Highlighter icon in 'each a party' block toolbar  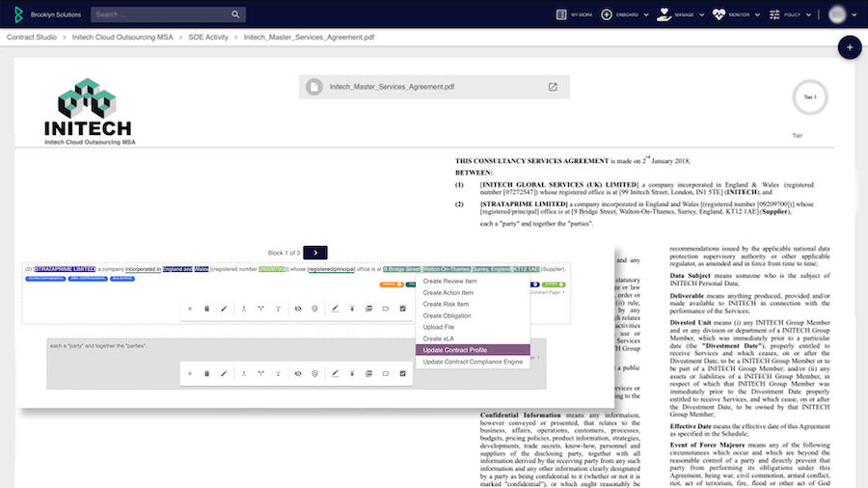click(335, 373)
